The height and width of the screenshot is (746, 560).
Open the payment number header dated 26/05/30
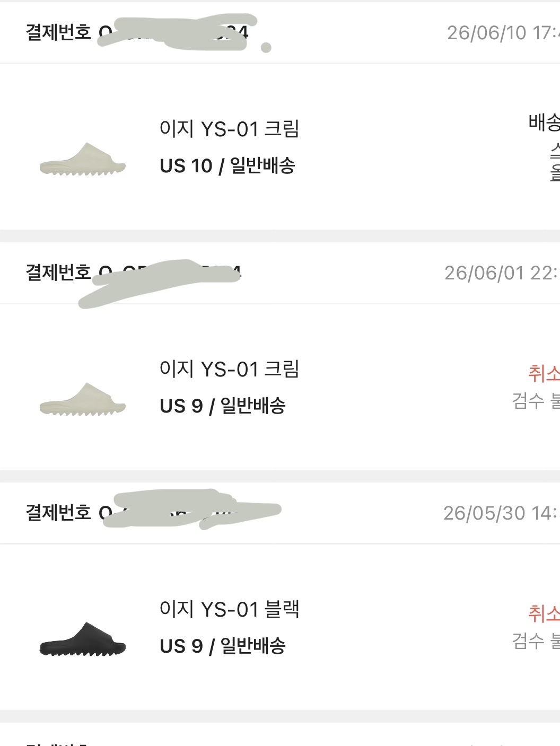point(280,513)
